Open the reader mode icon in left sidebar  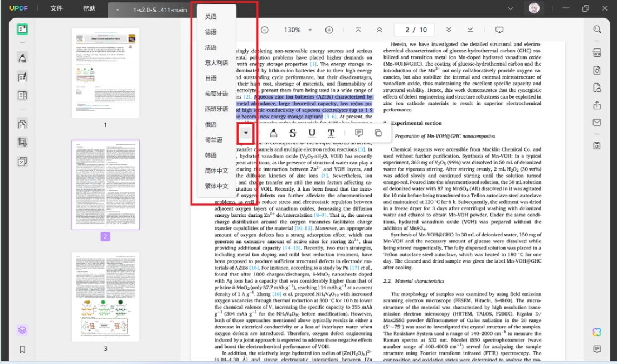tap(22, 29)
